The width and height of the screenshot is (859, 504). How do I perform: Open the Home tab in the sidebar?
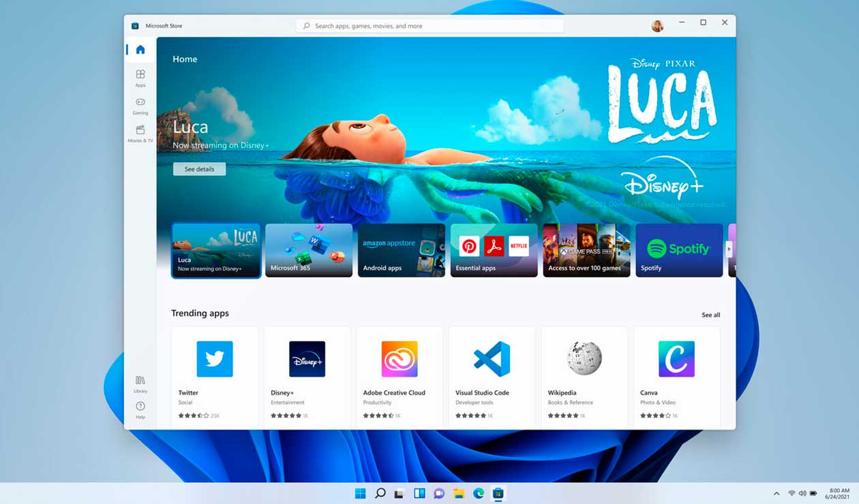click(140, 50)
